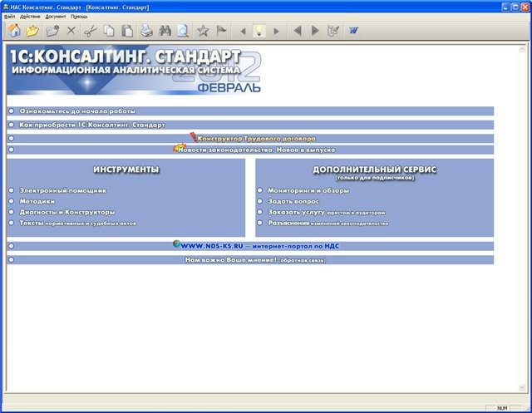Click the star favorites icon
Image resolution: width=532 pixels, height=413 pixels.
tap(203, 31)
